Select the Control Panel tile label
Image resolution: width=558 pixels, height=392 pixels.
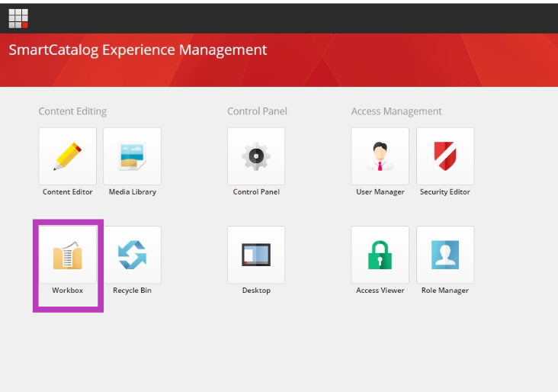(x=256, y=192)
